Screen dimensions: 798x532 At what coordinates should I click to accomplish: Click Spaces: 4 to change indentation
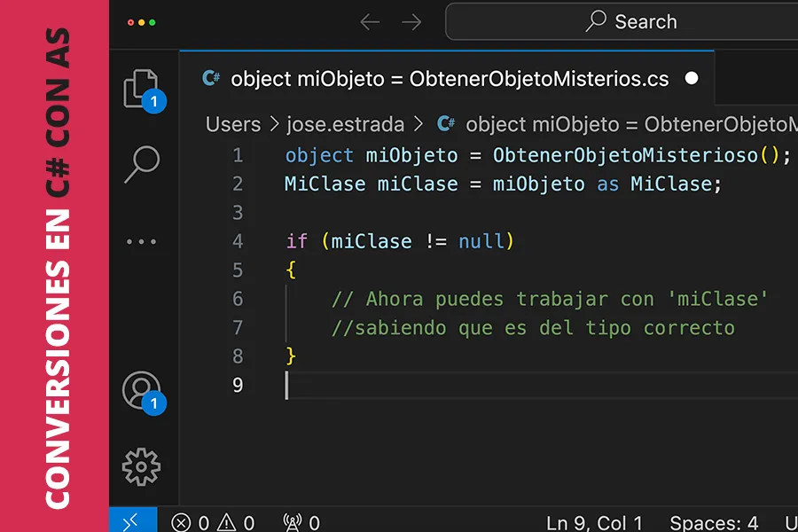[715, 522]
